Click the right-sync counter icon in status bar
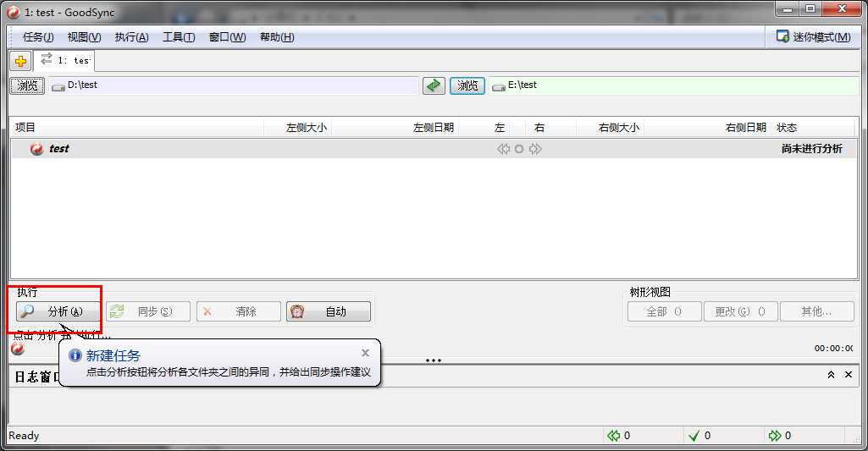This screenshot has width=868, height=451. pyautogui.click(x=775, y=436)
